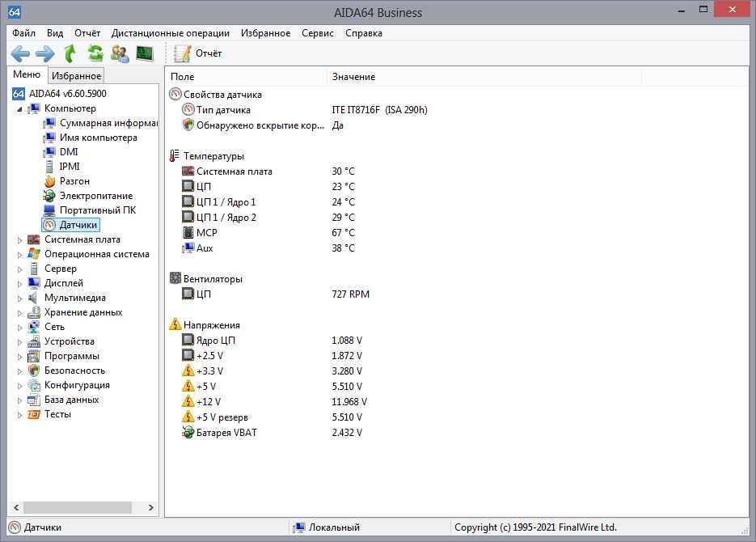This screenshot has width=756, height=542.
Task: Expand the Хранение данных node
Action: pyautogui.click(x=19, y=313)
